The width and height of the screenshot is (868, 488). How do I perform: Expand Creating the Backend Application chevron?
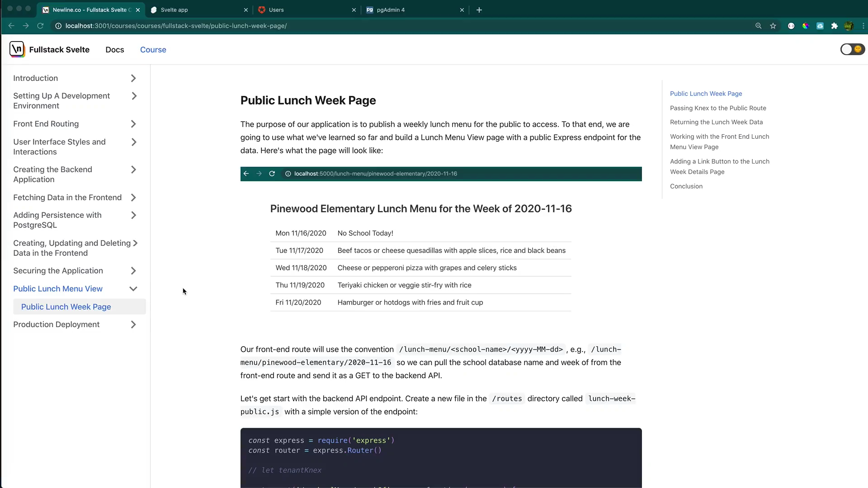coord(133,169)
